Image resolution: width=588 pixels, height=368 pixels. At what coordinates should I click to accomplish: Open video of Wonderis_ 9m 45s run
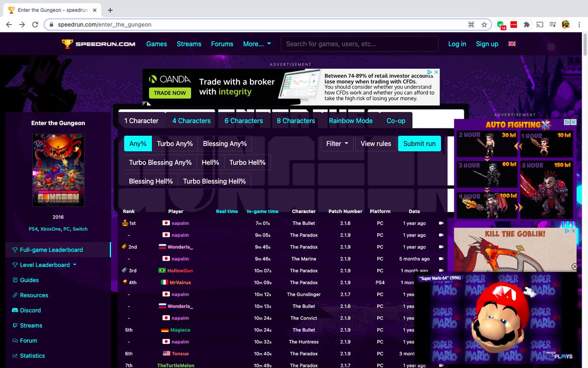441,247
